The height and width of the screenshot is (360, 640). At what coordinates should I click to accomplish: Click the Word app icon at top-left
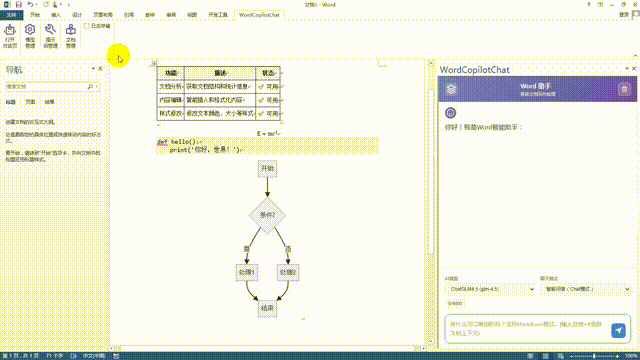[x=7, y=4]
